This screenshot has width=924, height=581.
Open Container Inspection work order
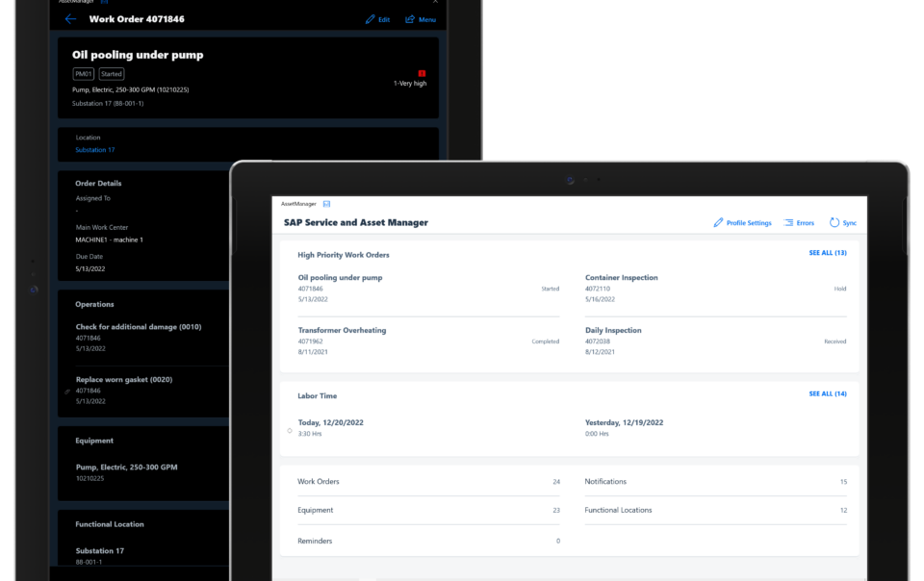tap(715, 289)
